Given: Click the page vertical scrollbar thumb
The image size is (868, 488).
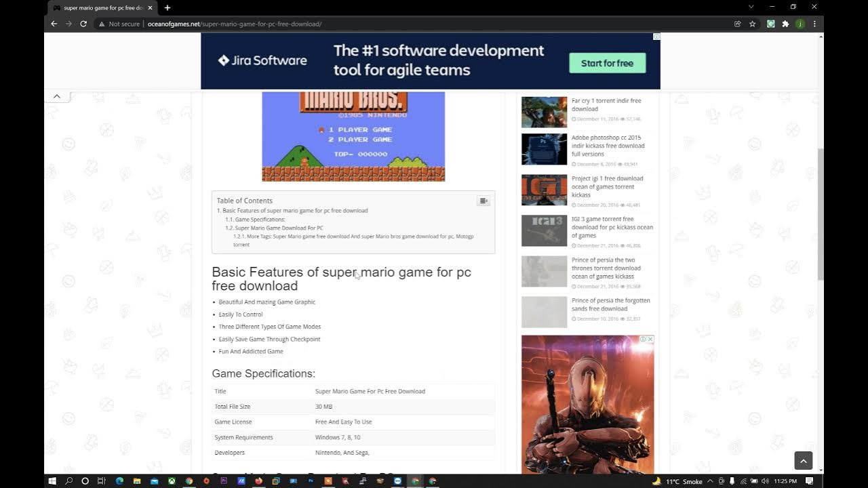Looking at the screenshot, I should pyautogui.click(x=821, y=213).
